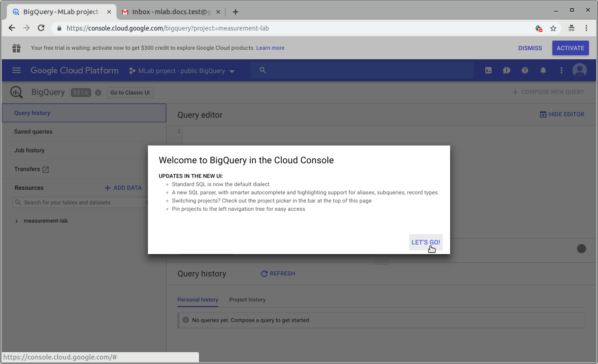
Task: Open the Help menu question mark
Action: click(x=525, y=70)
